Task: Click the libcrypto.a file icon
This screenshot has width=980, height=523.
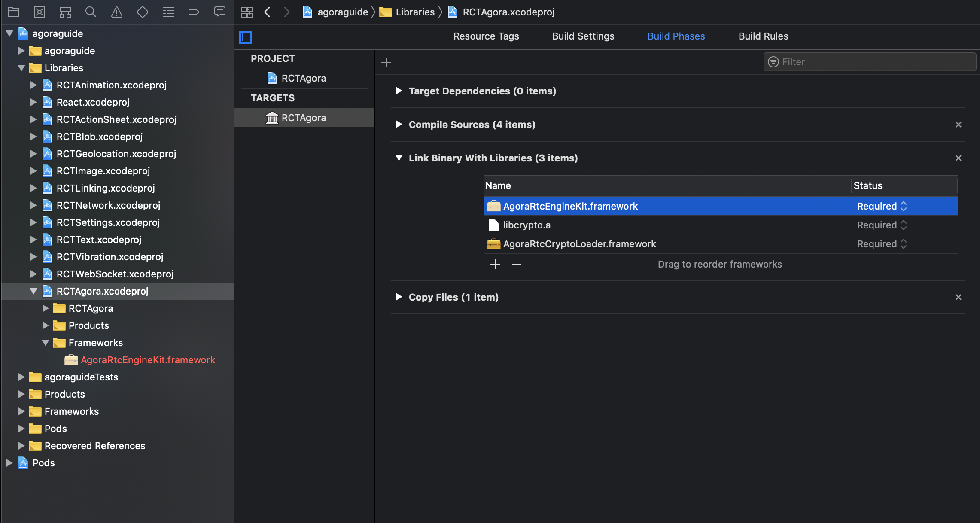Action: click(494, 225)
